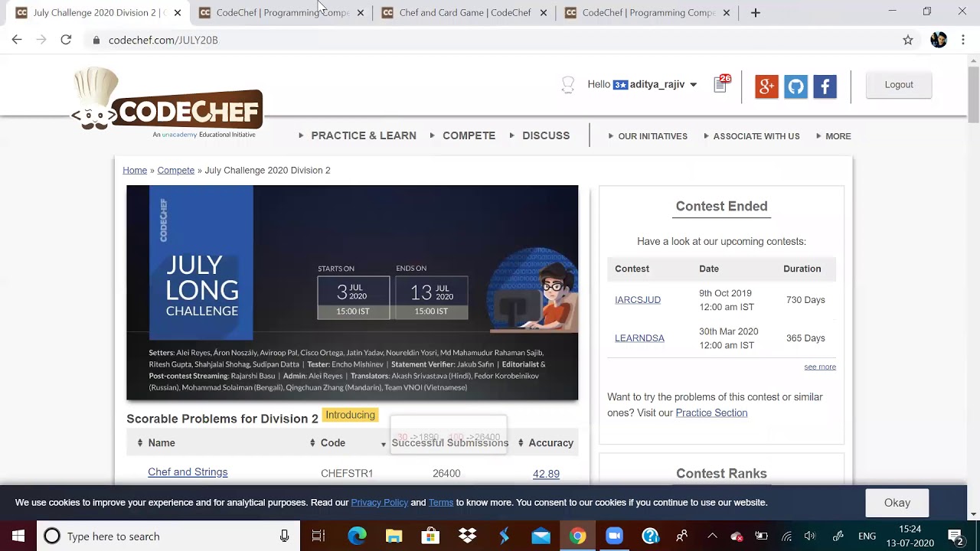Open the LEARNDSA contest link
This screenshot has width=980, height=551.
coord(639,338)
